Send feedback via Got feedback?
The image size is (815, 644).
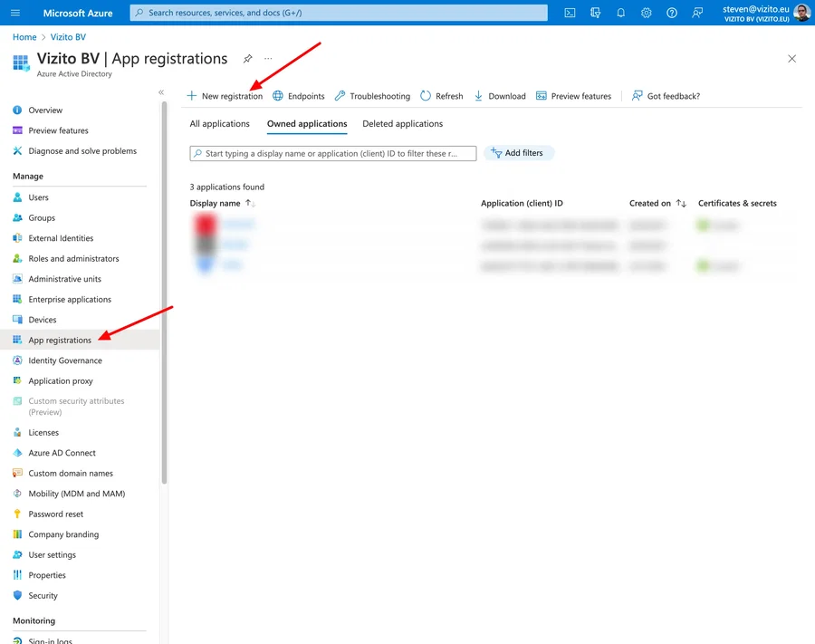pyautogui.click(x=666, y=95)
